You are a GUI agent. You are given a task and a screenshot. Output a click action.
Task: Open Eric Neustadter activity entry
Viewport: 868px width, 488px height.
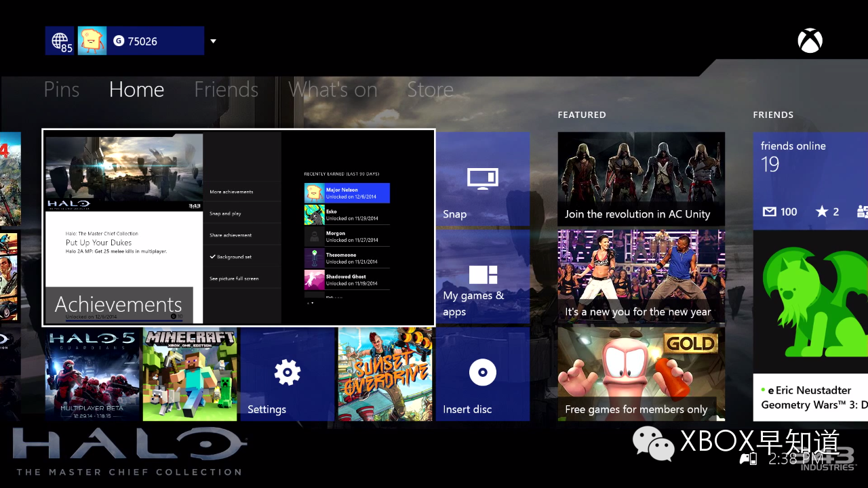(810, 397)
